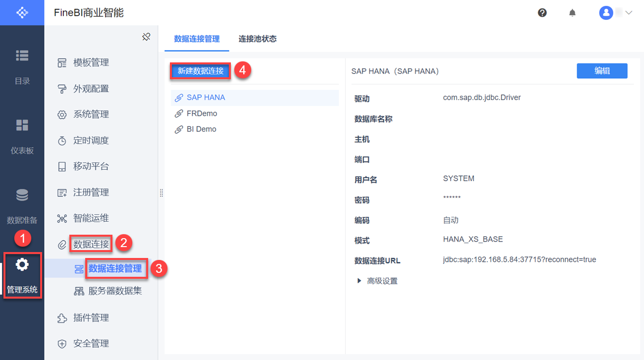Screen dimensions: 644x360
Task: Click the 编辑 button
Action: (602, 71)
